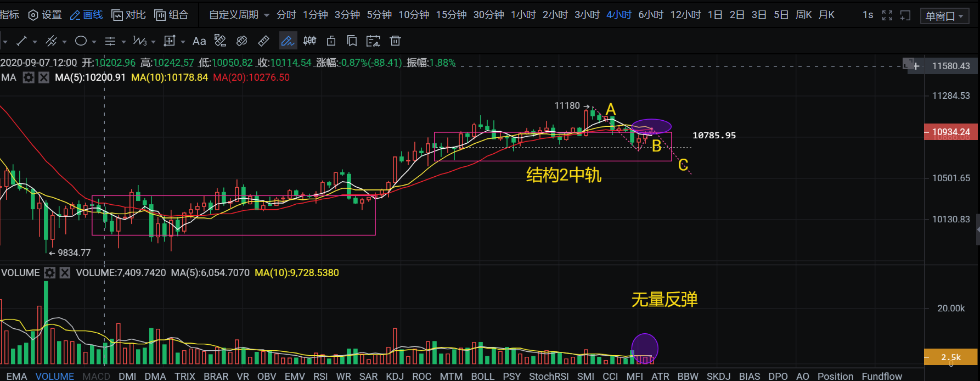Screen dimensions: 980x381
Task: Select the highlighted VOLUME indicator tab
Action: pyautogui.click(x=55, y=376)
